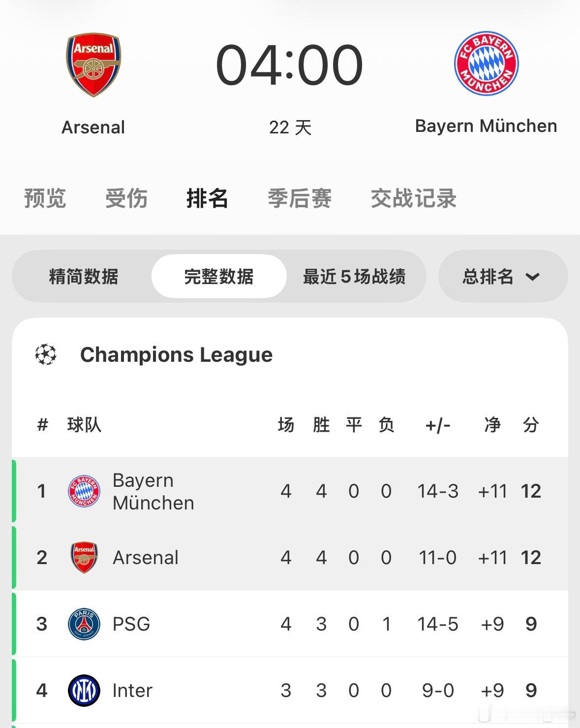Viewport: 580px width, 728px height.
Task: Select the 排名 tab
Action: pyautogui.click(x=207, y=198)
